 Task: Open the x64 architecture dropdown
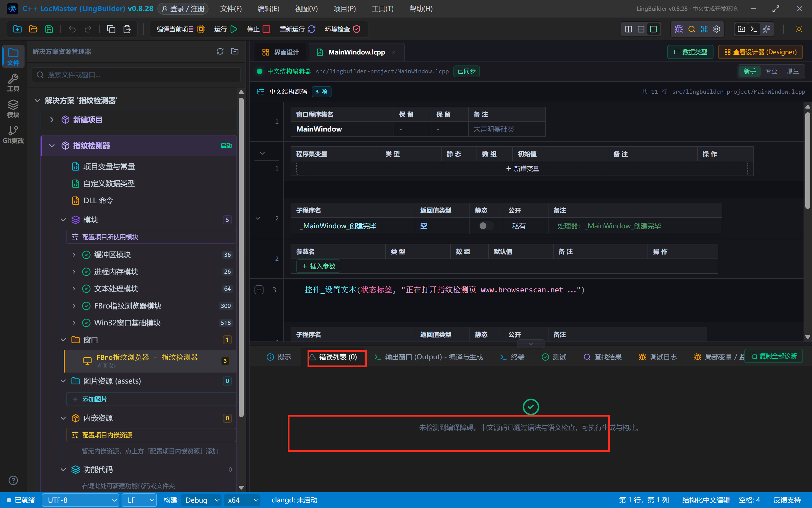pos(242,500)
